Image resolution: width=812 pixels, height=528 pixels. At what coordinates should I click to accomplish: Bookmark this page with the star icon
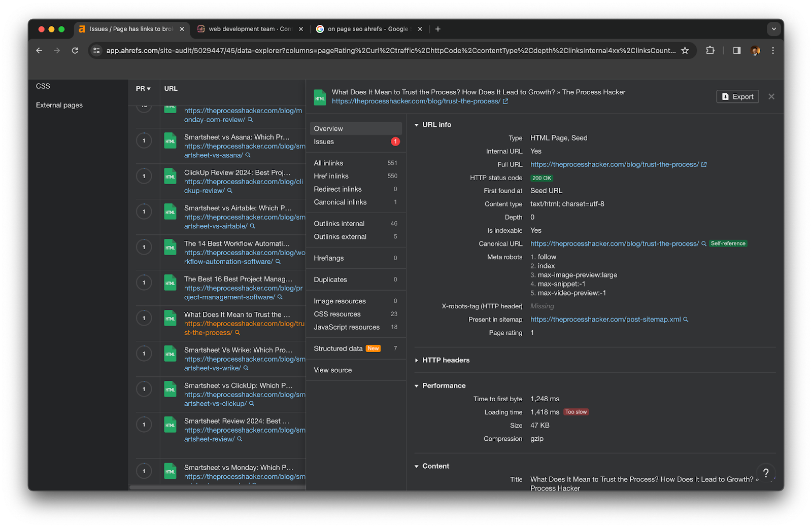pos(685,51)
